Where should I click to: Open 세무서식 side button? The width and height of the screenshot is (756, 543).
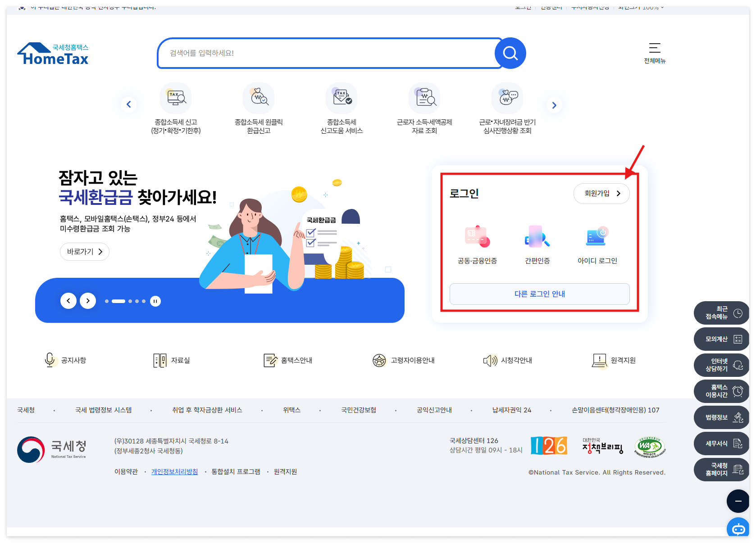click(x=722, y=443)
